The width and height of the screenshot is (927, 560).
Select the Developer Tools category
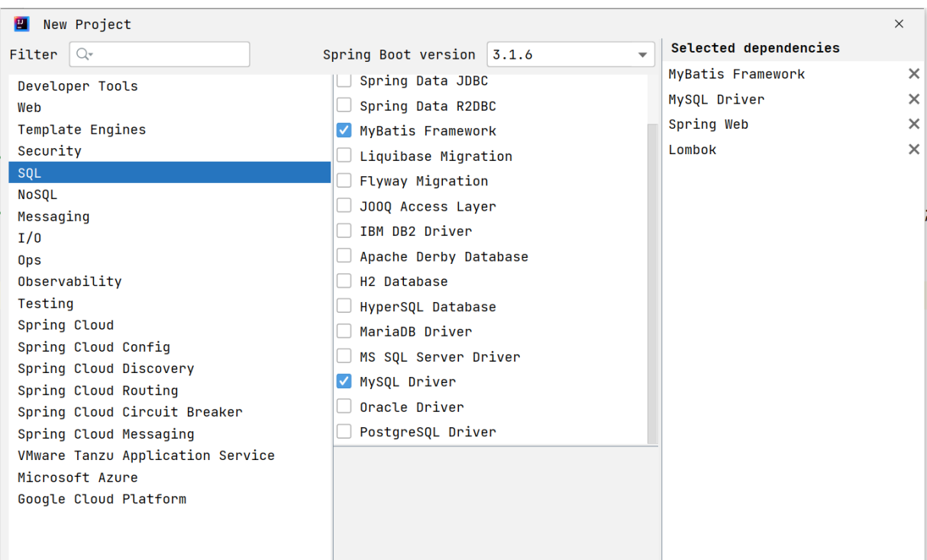(170, 86)
